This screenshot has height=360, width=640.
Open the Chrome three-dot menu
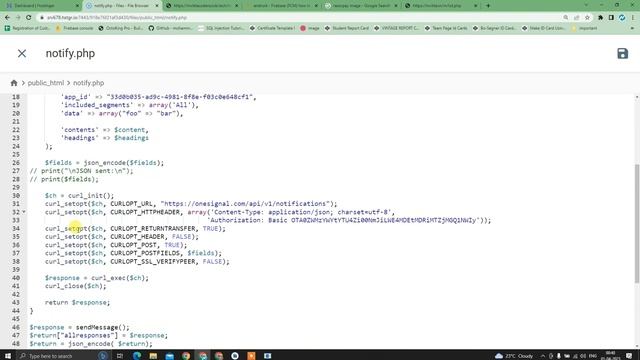point(633,18)
